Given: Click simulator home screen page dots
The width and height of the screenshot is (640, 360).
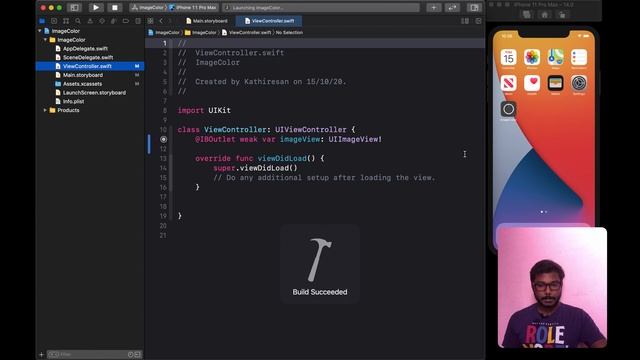Looking at the screenshot, I should pos(544,212).
